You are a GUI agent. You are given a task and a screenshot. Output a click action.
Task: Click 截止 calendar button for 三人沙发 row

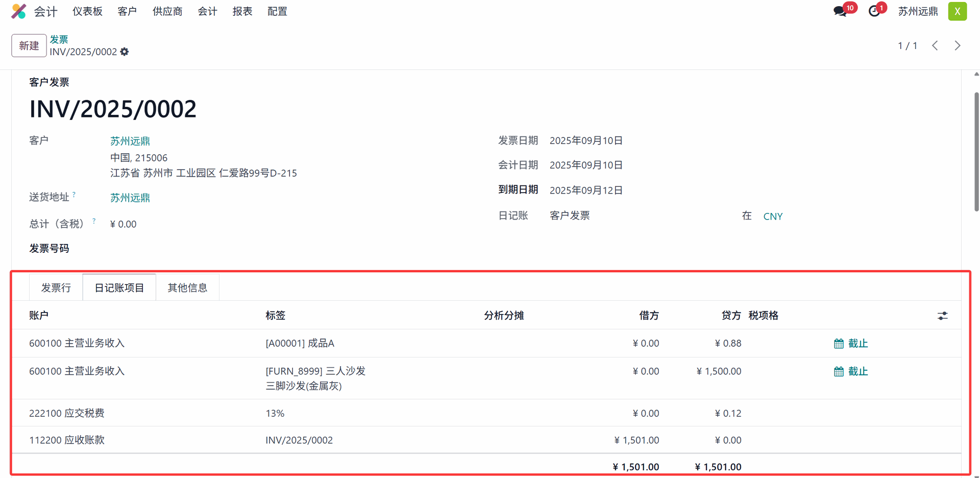pyautogui.click(x=850, y=371)
